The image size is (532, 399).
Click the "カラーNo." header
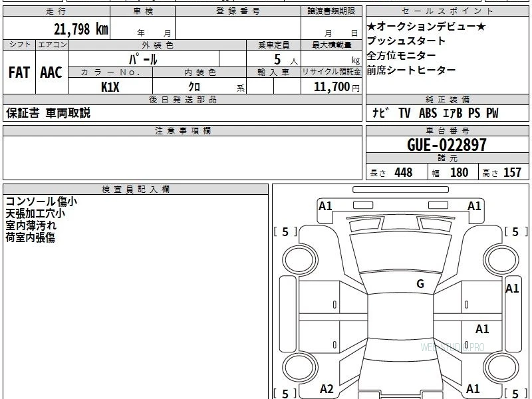coord(110,72)
